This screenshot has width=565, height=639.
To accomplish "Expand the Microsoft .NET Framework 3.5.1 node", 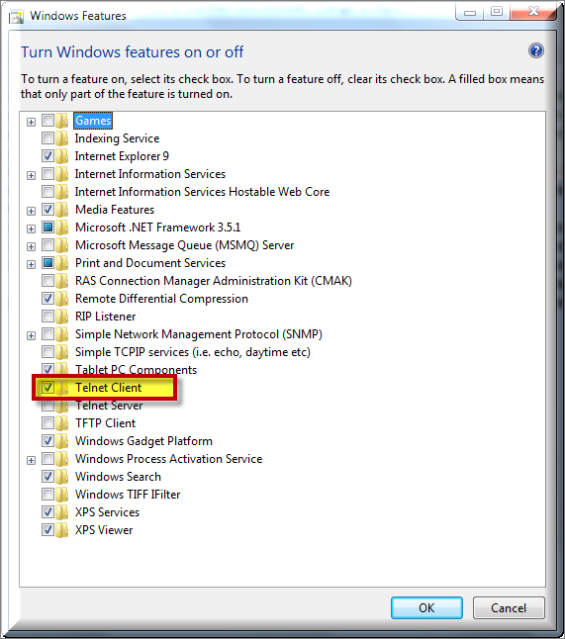I will (31, 229).
